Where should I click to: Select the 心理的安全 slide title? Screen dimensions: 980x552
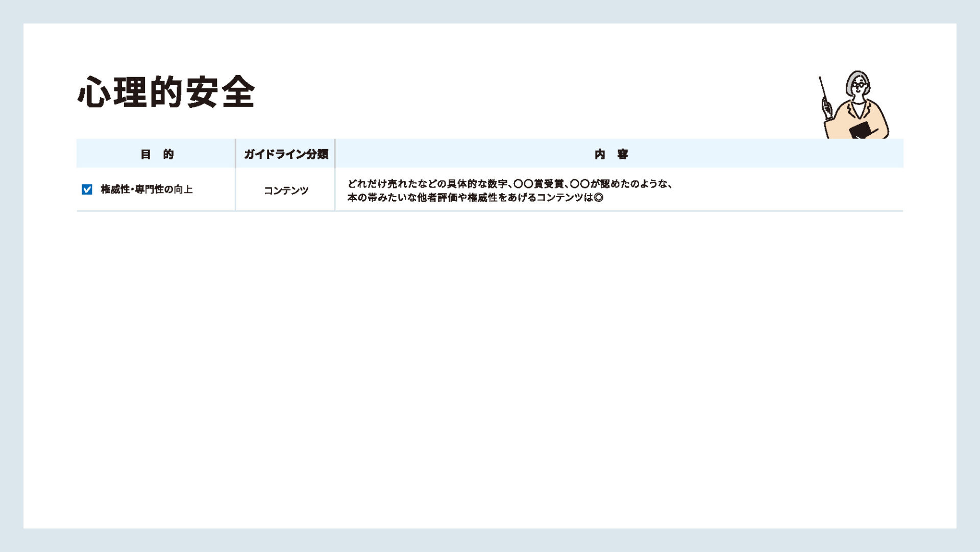click(166, 92)
